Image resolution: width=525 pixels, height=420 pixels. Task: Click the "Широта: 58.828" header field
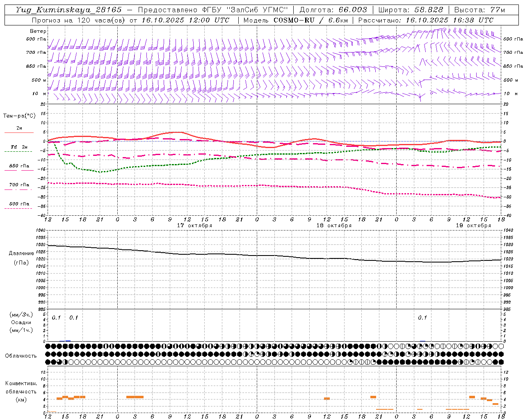[x=411, y=10]
